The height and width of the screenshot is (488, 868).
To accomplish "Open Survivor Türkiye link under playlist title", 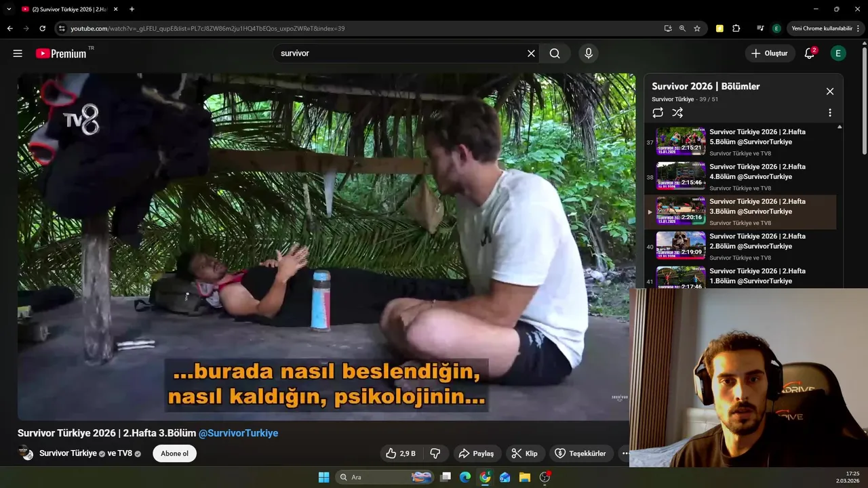I will coord(673,99).
